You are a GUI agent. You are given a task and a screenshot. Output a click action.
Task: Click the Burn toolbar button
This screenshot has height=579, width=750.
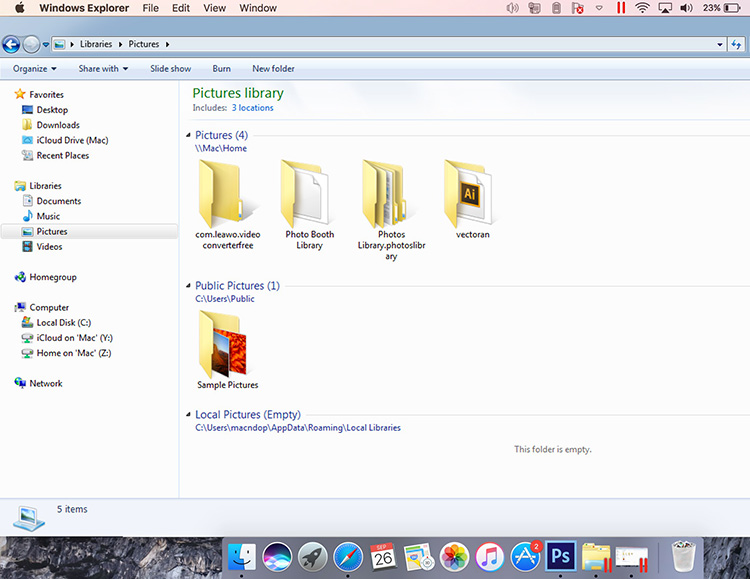pos(221,69)
